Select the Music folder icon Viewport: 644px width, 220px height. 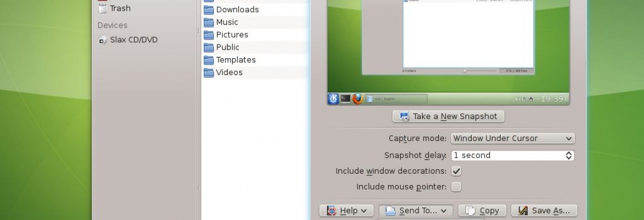pyautogui.click(x=208, y=22)
